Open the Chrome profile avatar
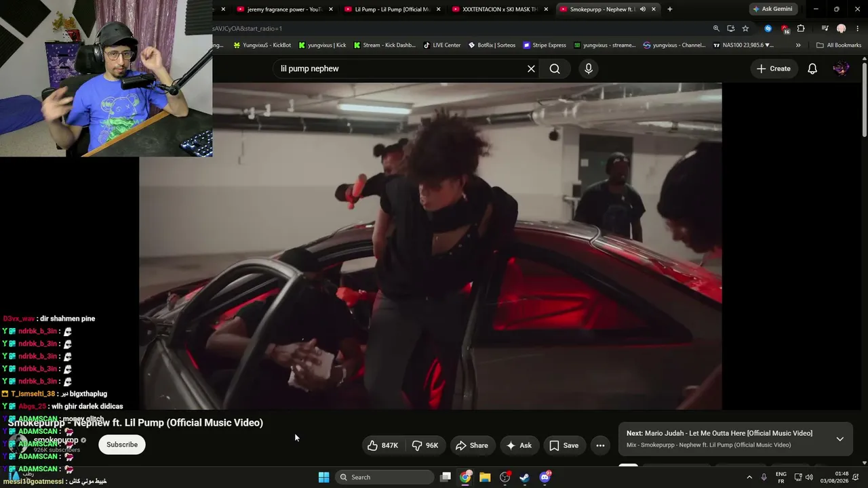Screen dimensions: 868x488 tap(842, 28)
